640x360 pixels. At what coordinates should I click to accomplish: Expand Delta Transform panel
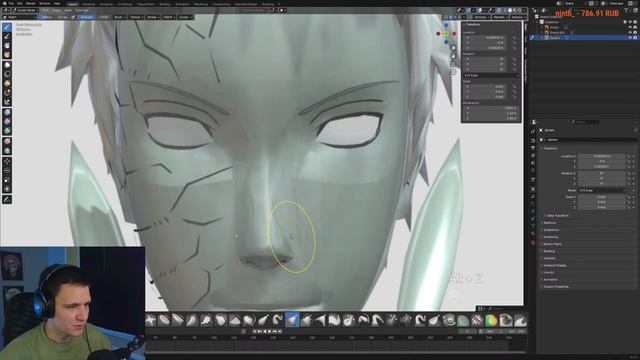coord(557,215)
